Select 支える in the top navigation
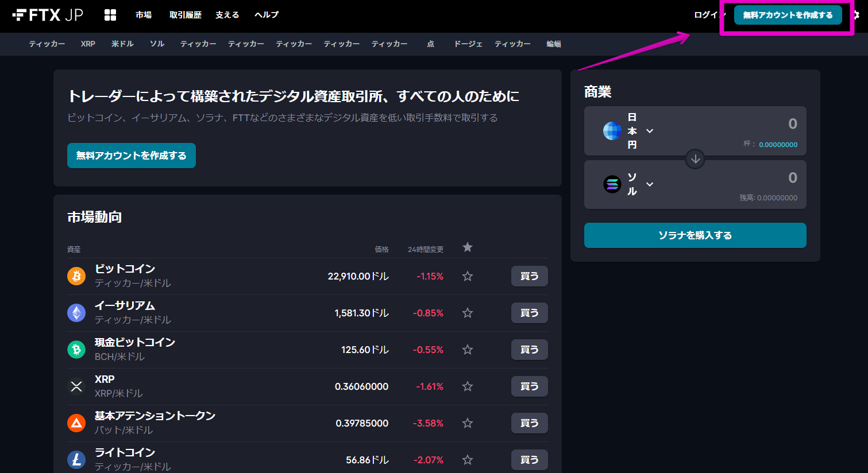This screenshot has height=473, width=868. click(x=227, y=15)
